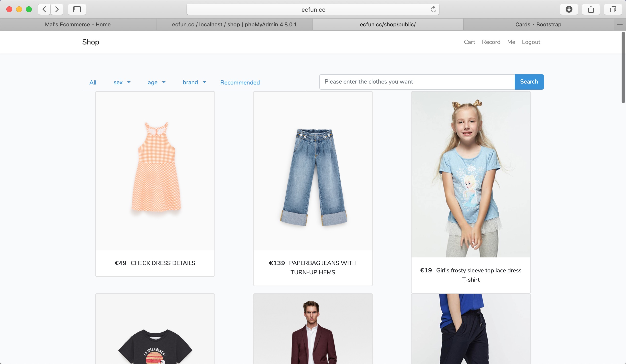Click the browser back arrow button

[x=45, y=10]
